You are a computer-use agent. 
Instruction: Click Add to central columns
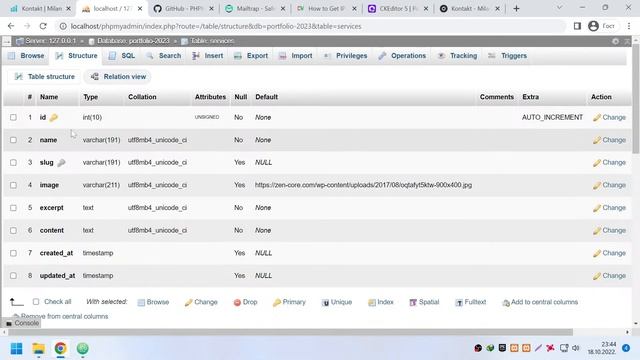(x=540, y=302)
